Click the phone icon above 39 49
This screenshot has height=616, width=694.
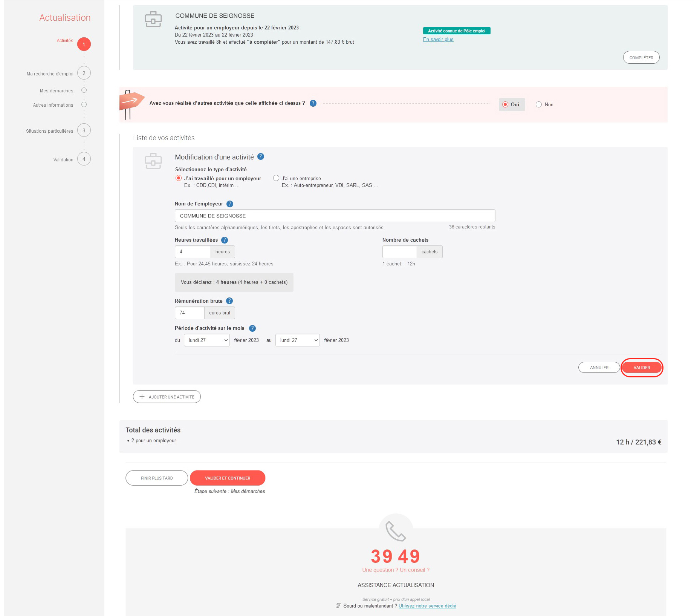click(395, 531)
